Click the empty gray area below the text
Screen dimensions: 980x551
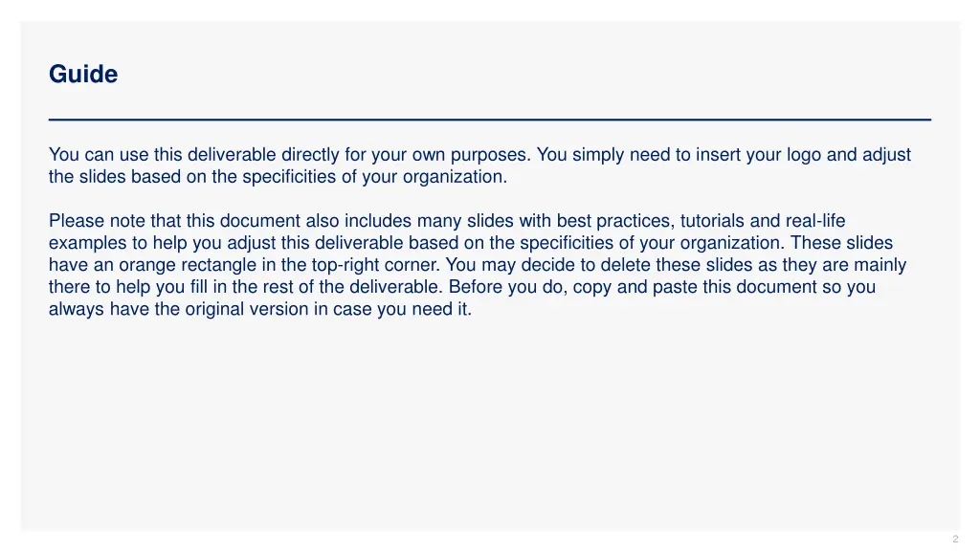pos(490,425)
